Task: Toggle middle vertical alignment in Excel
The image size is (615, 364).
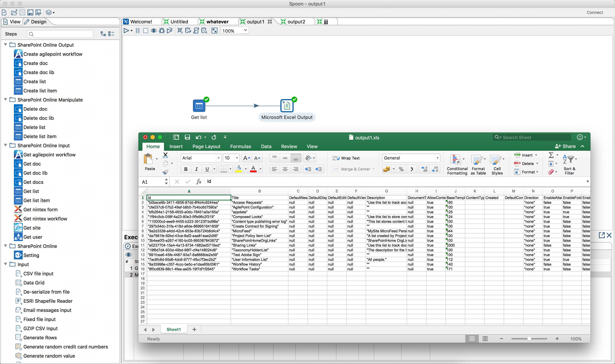Action: click(285, 158)
